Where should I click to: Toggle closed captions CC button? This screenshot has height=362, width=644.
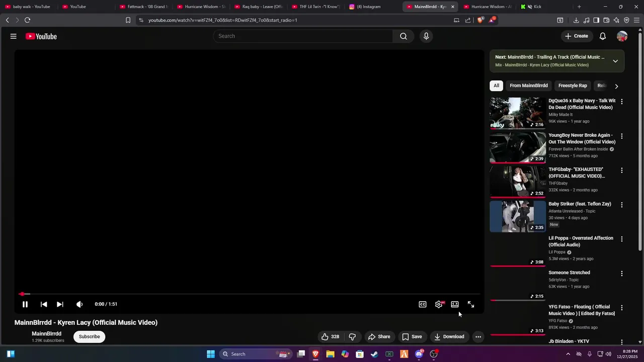pyautogui.click(x=423, y=304)
